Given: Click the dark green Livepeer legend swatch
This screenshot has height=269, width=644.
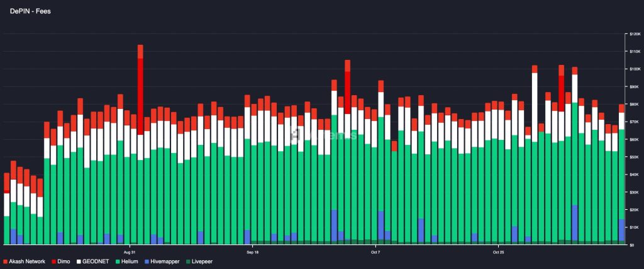Looking at the screenshot, I should 187,261.
